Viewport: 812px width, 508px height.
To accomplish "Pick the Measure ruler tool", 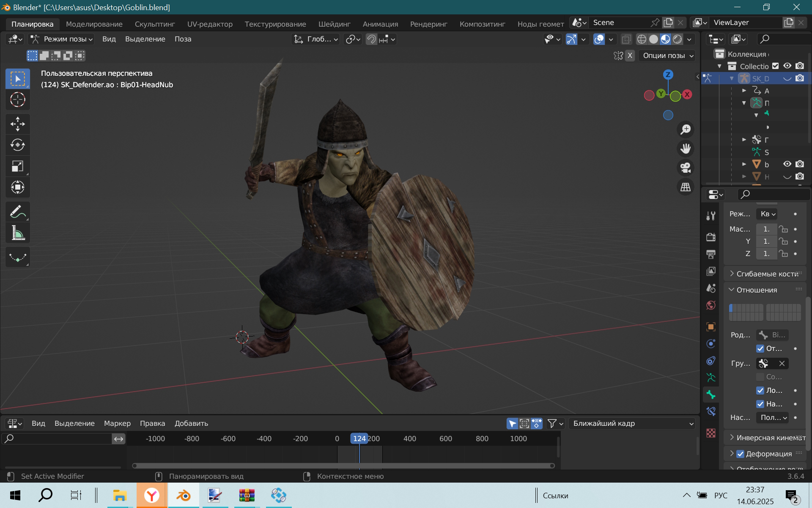I will pyautogui.click(x=17, y=233).
